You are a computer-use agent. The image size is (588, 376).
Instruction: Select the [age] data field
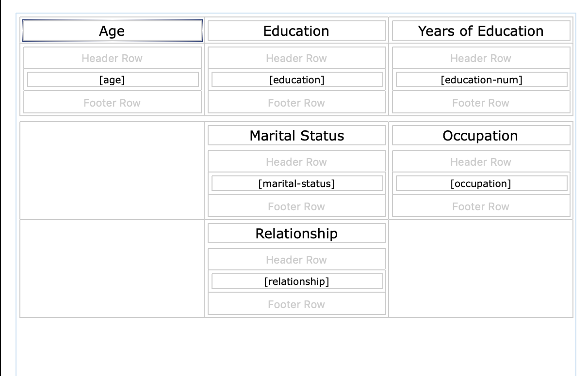(112, 80)
